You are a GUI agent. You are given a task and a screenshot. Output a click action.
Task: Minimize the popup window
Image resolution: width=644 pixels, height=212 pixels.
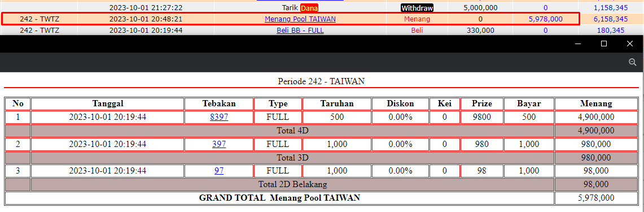[578, 44]
